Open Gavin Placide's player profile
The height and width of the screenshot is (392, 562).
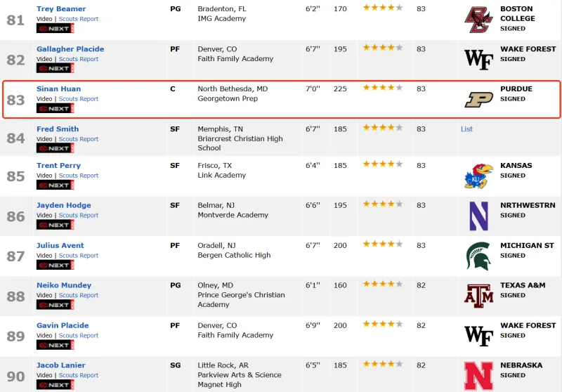click(x=63, y=326)
